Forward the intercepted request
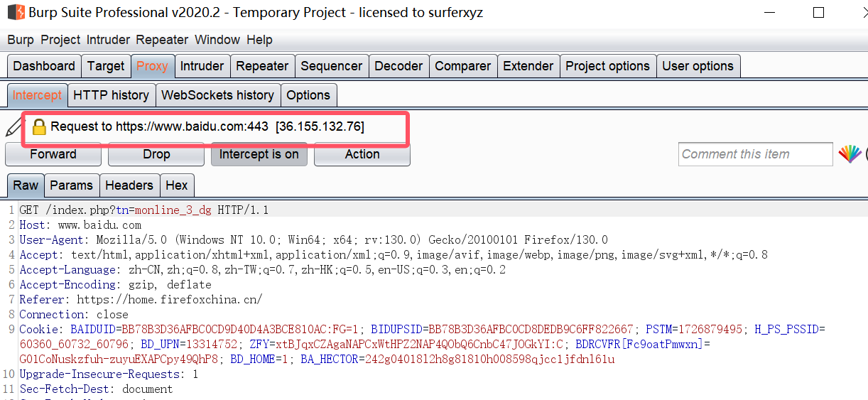868x400 pixels. tap(53, 154)
